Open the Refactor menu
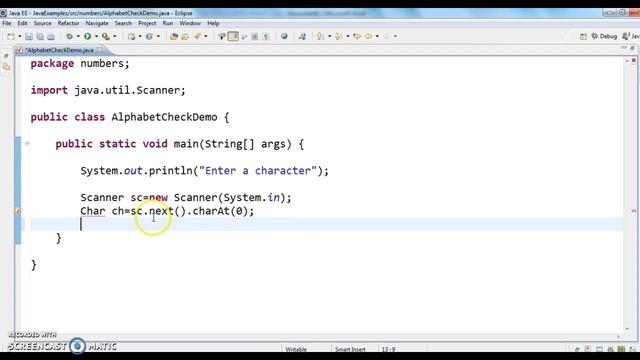The width and height of the screenshot is (640, 360). [68, 23]
